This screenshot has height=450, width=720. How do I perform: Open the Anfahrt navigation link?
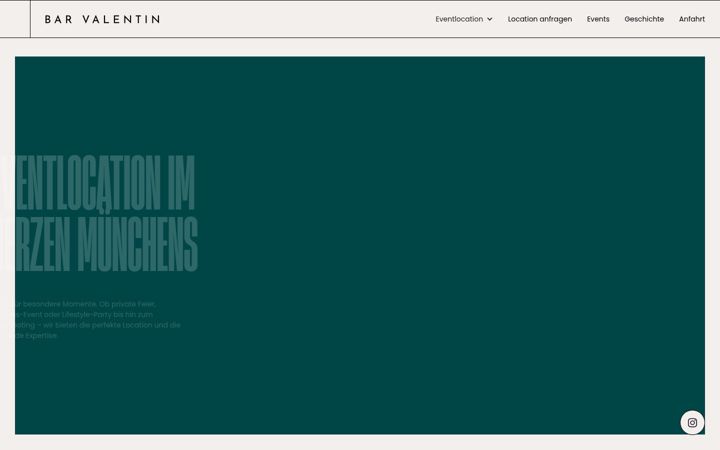tap(692, 19)
